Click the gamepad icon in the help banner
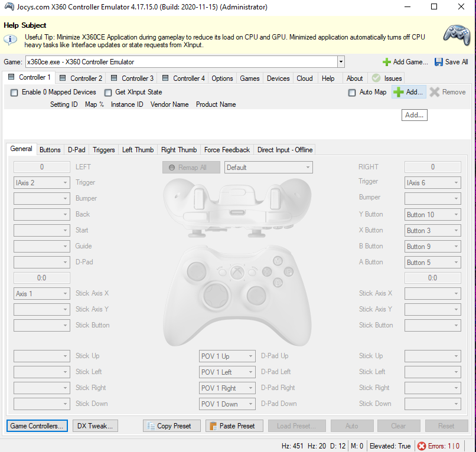Image resolution: width=476 pixels, height=452 pixels. point(457,35)
